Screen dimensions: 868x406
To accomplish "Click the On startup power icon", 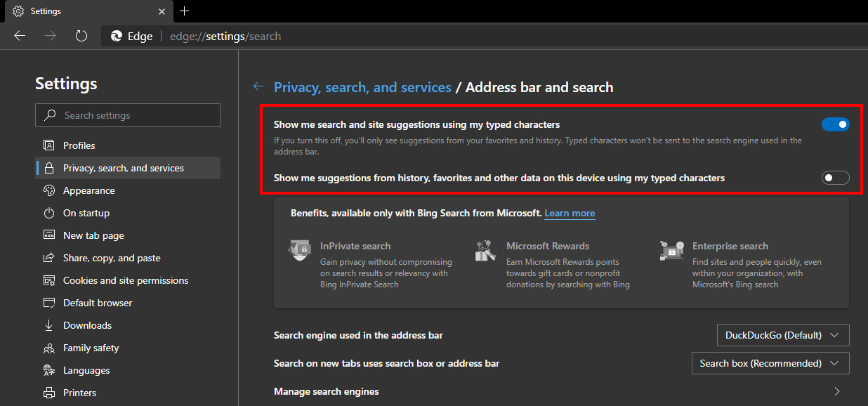I will (x=49, y=213).
